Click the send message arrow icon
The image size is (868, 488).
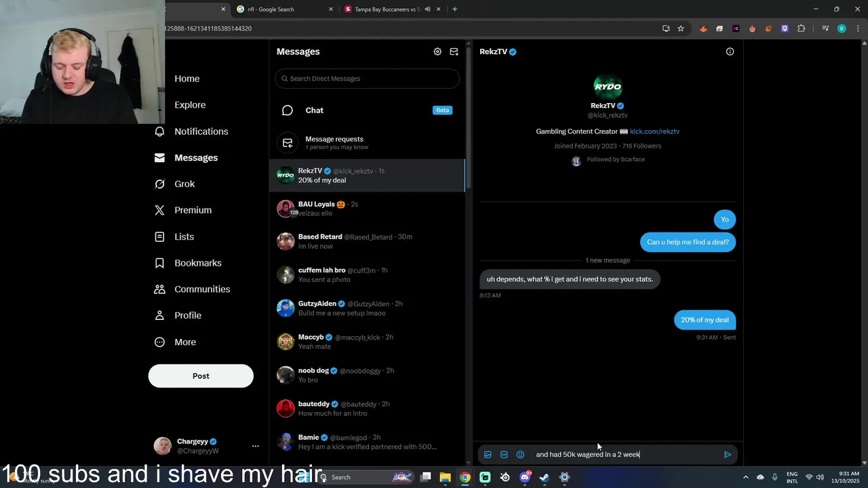click(727, 455)
